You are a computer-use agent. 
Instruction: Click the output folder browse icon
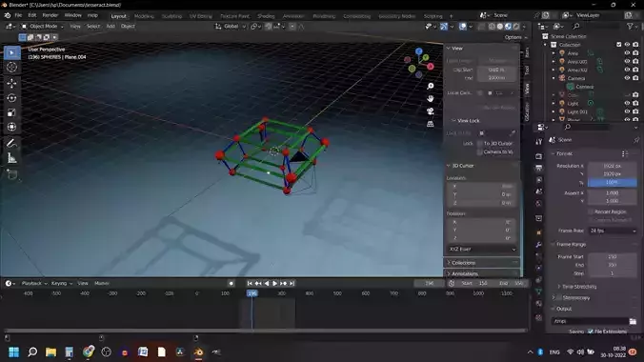[x=633, y=321]
